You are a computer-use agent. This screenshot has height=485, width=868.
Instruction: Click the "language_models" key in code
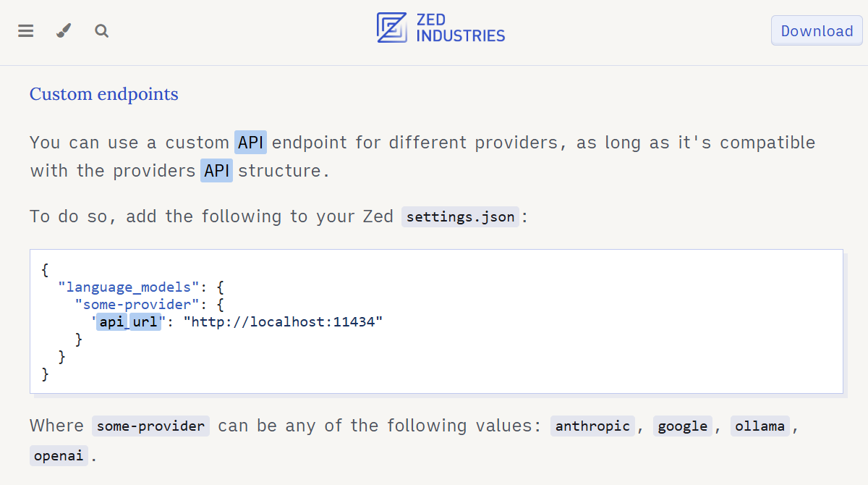point(129,287)
